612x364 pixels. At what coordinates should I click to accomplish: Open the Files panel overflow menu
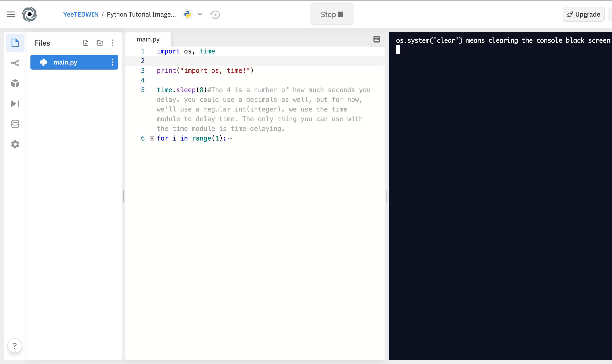point(113,43)
